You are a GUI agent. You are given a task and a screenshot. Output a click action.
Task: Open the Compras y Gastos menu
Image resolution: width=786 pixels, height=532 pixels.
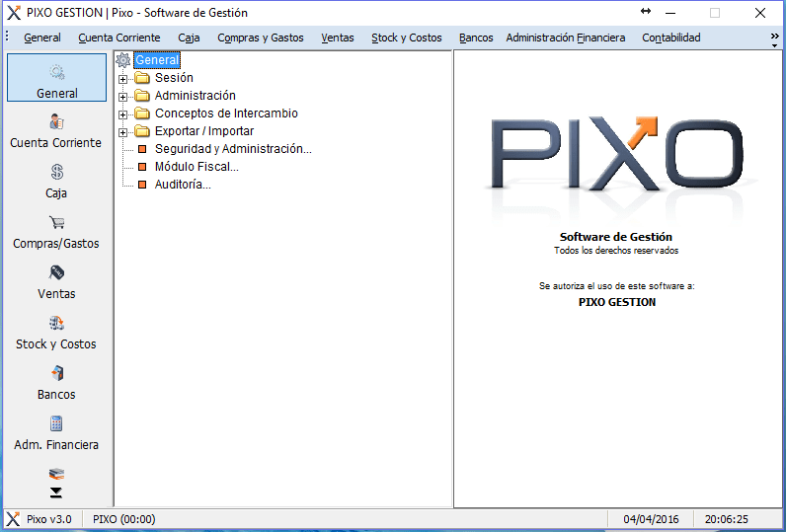(261, 38)
